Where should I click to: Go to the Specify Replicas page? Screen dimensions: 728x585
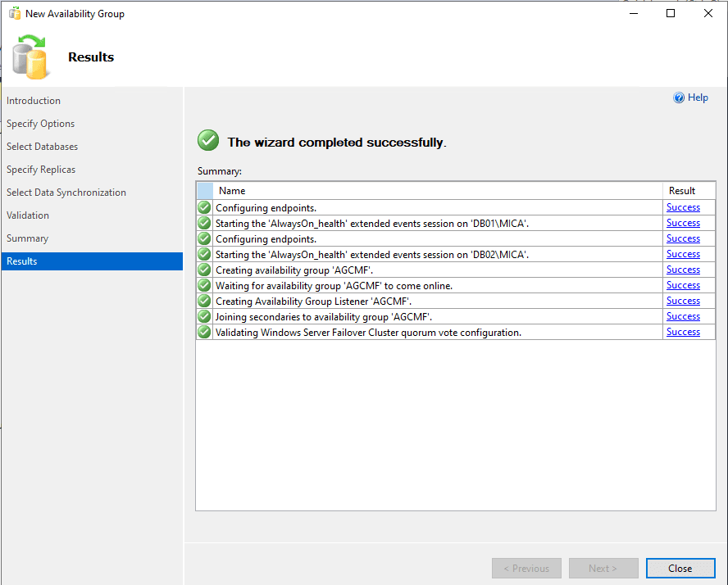[41, 170]
